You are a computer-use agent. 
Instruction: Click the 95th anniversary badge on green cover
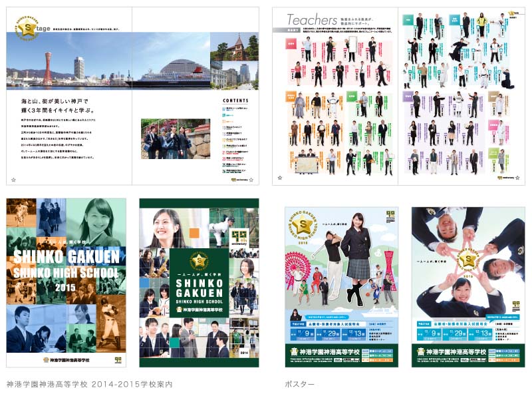coord(240,238)
